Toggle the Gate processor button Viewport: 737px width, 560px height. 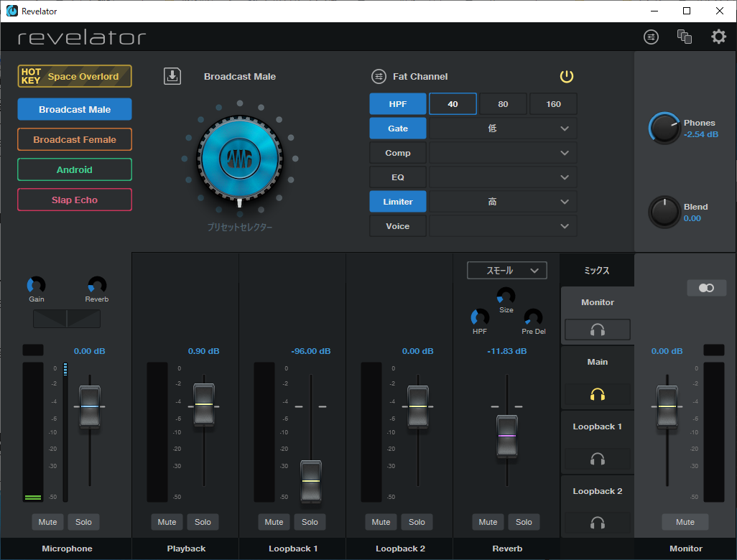click(398, 129)
